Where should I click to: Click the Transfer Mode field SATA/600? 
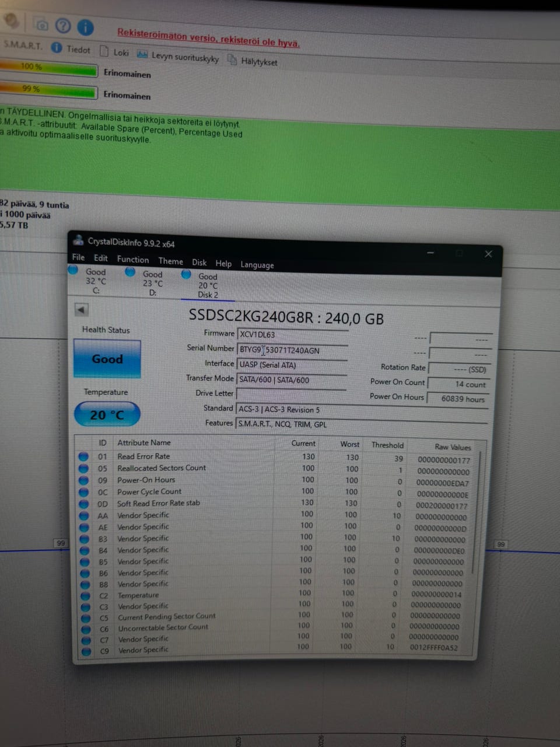click(292, 379)
